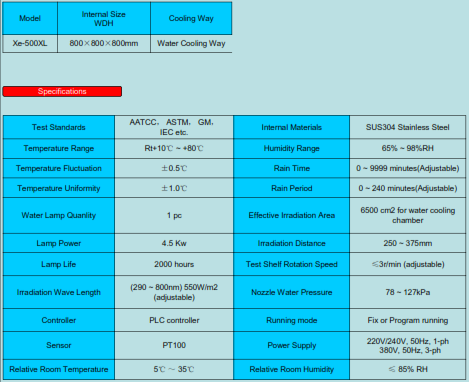Click the 0 ~ 240 minutes value
The image size is (469, 382).
click(x=408, y=188)
